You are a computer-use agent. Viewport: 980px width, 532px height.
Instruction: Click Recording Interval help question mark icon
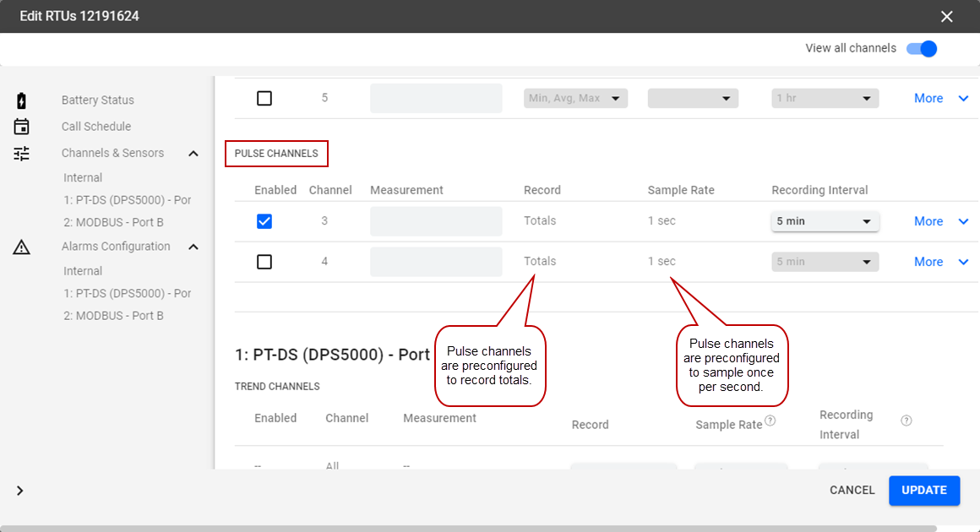point(906,421)
